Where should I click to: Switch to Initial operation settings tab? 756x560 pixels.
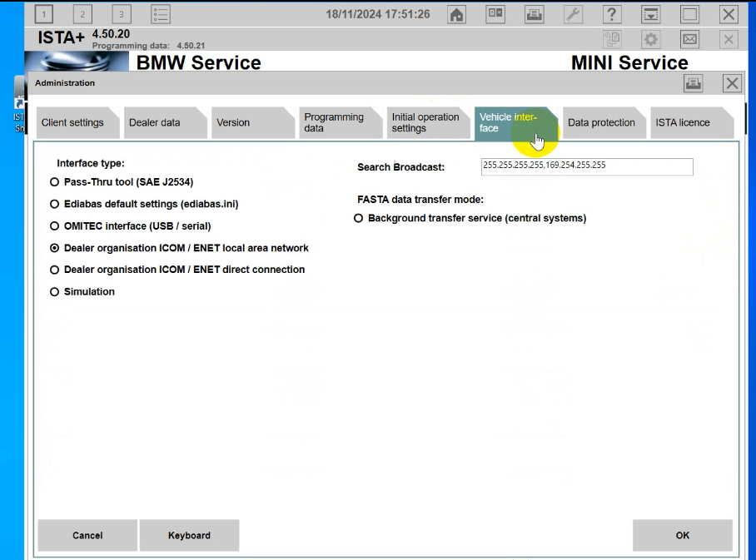coord(428,123)
